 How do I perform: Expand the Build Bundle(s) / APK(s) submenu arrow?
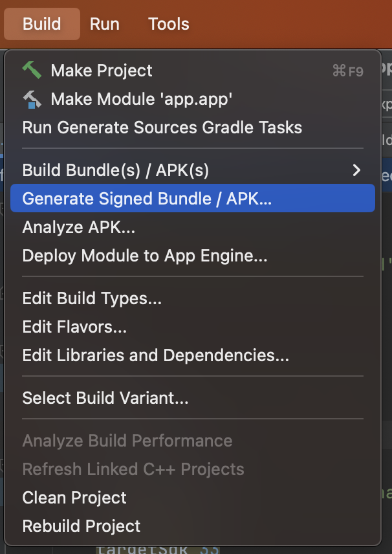tap(356, 170)
